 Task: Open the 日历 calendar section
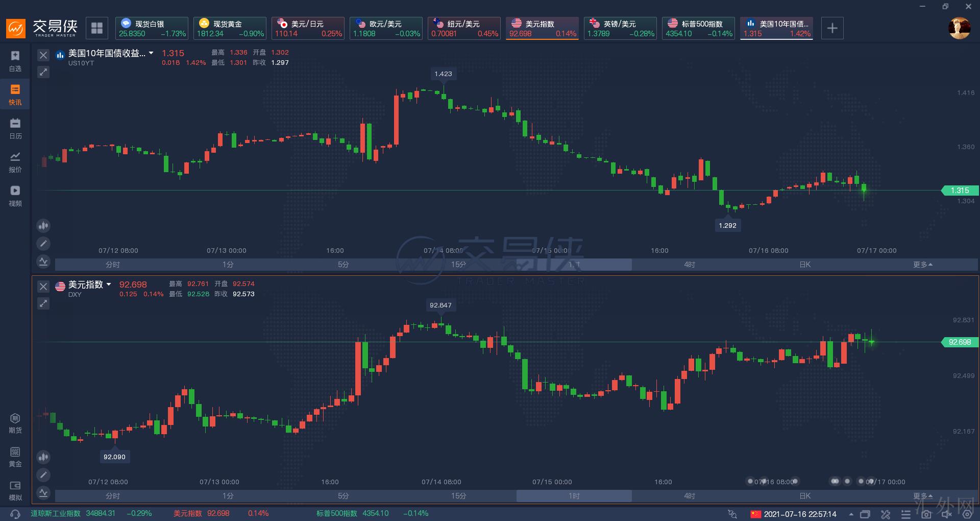(15, 128)
